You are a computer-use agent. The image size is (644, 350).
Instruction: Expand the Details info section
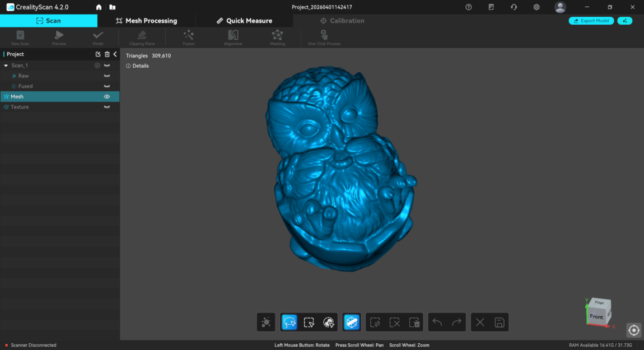[x=138, y=66]
